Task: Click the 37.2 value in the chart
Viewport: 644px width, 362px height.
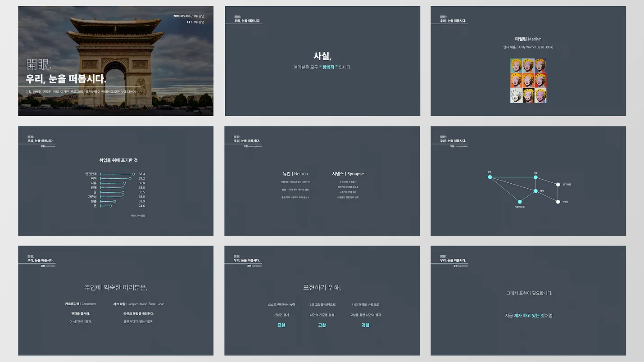Action: coord(142,178)
